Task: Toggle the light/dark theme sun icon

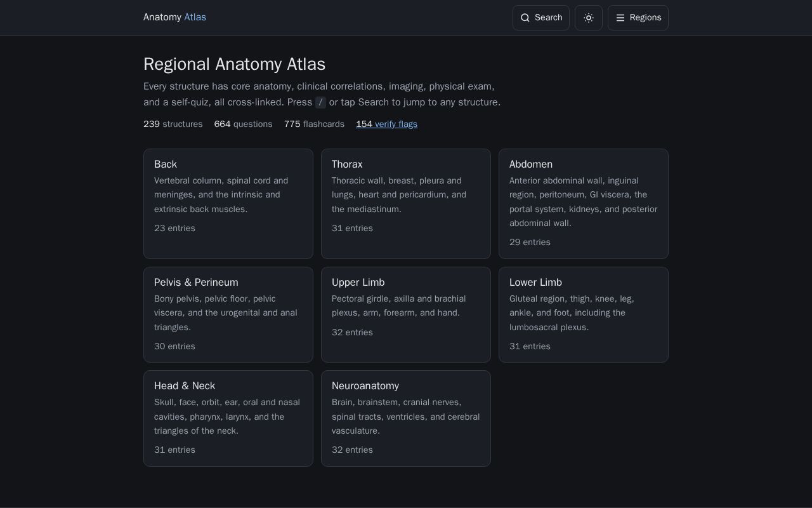Action: click(589, 18)
